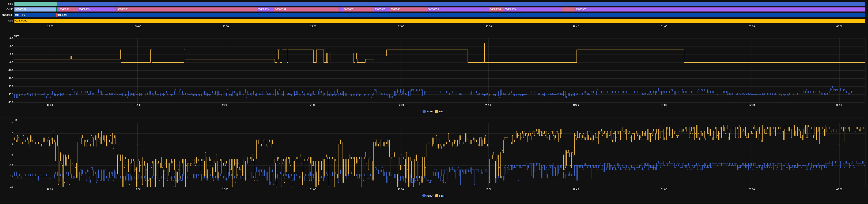
Task: Click the 01:00 label under the dB chart
Action: pos(664,190)
